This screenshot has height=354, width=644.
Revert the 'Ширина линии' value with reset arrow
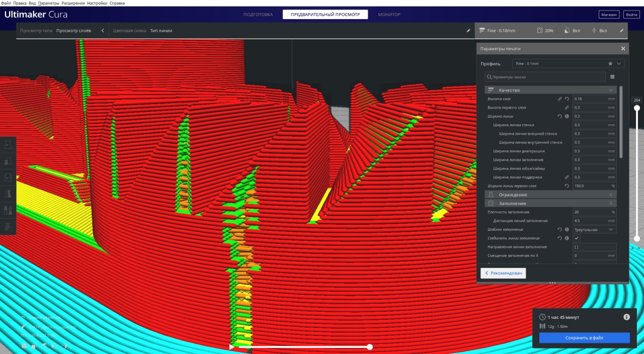[x=559, y=116]
